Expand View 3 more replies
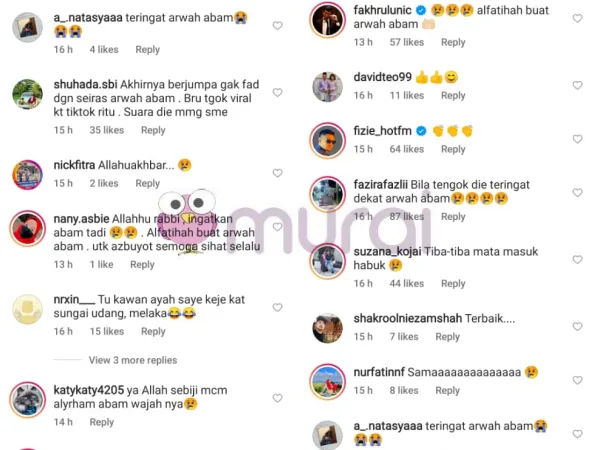The width and height of the screenshot is (600, 450). (133, 360)
